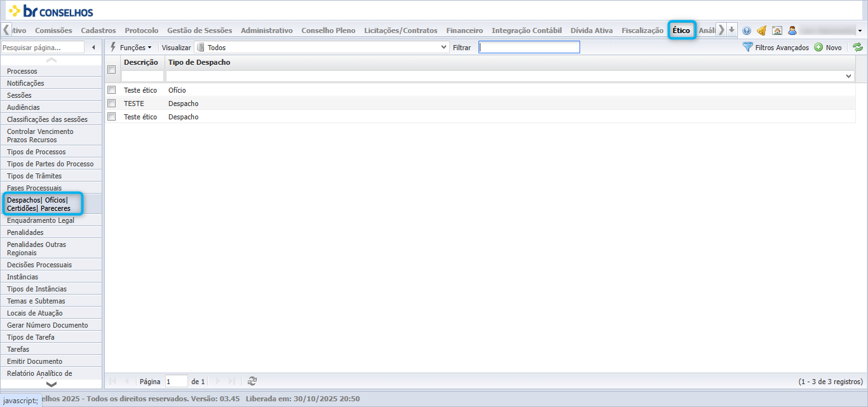Open the Dívida Ativa tab
Screen dimensions: 868x407
pyautogui.click(x=592, y=30)
